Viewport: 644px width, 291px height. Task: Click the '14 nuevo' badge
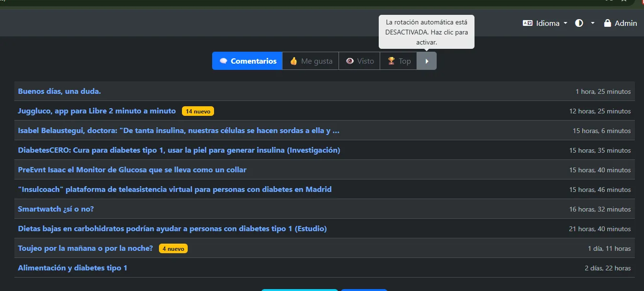coord(198,111)
